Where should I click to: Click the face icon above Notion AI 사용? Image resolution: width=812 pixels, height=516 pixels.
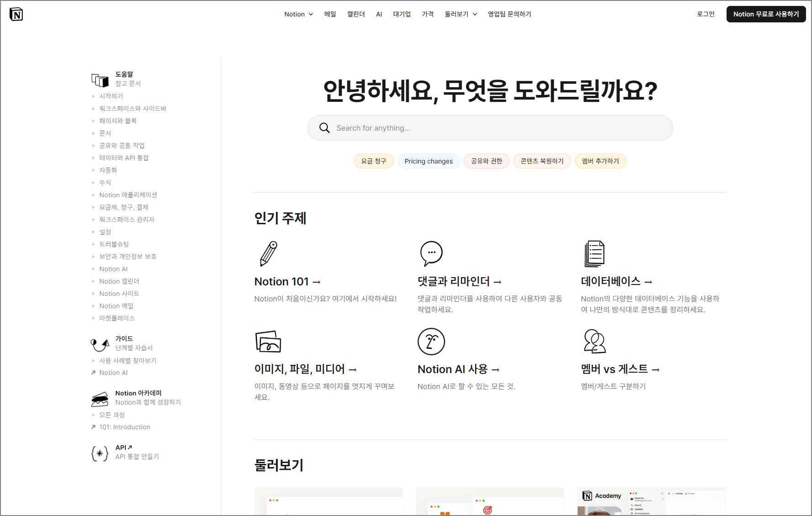(x=431, y=341)
